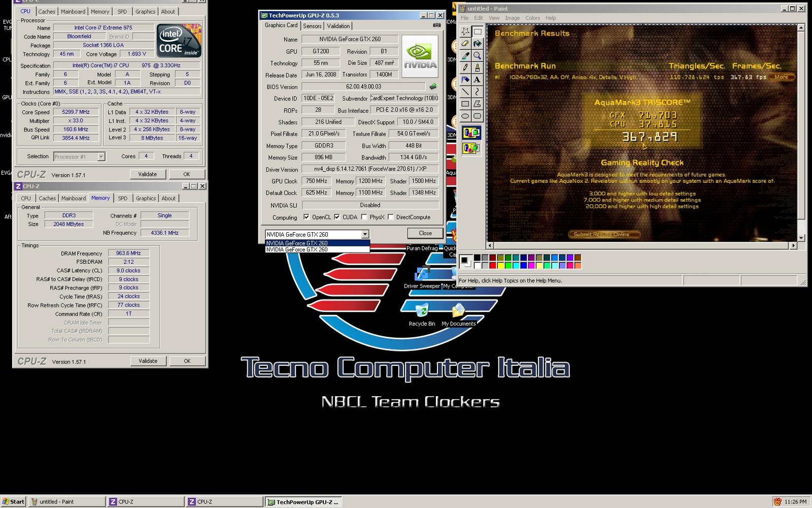The height and width of the screenshot is (508, 812).
Task: Open the Colors menu in Paint
Action: point(532,18)
